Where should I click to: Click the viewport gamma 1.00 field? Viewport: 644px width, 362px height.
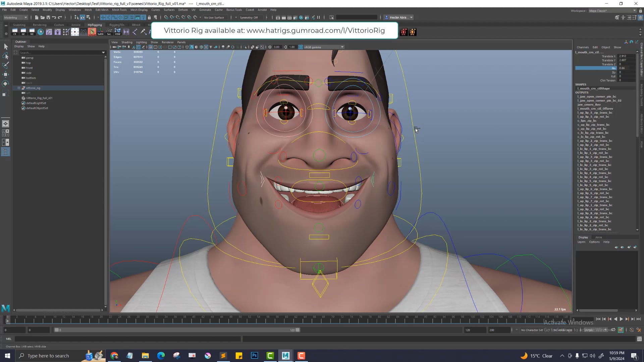point(292,47)
